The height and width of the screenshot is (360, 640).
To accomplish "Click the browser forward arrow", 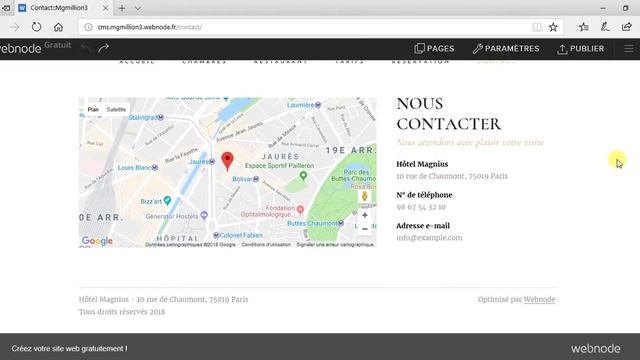I will pos(15,27).
